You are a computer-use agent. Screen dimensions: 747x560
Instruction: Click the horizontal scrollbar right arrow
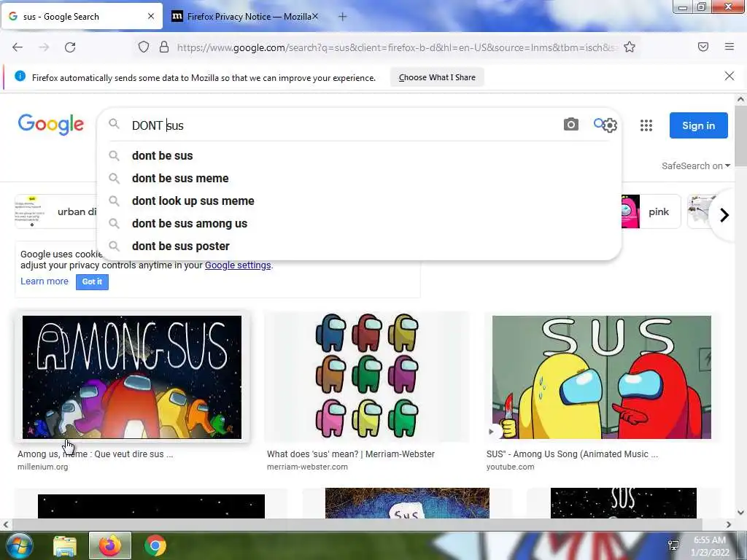(x=729, y=524)
